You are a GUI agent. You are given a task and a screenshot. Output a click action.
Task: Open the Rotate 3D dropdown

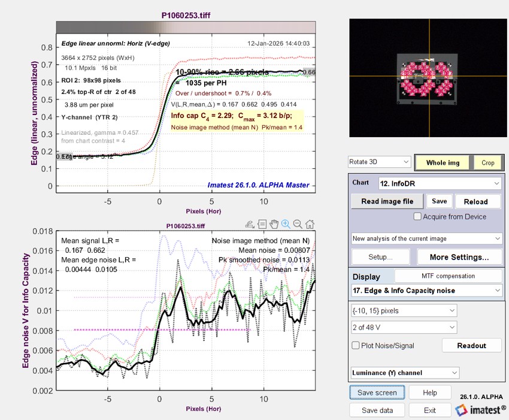(x=380, y=162)
